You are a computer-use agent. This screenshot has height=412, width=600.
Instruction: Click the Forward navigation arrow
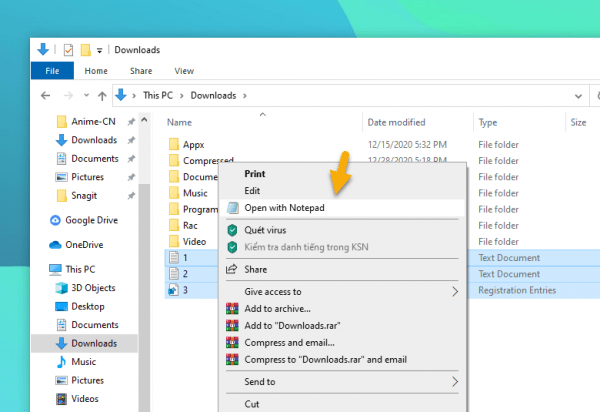68,95
